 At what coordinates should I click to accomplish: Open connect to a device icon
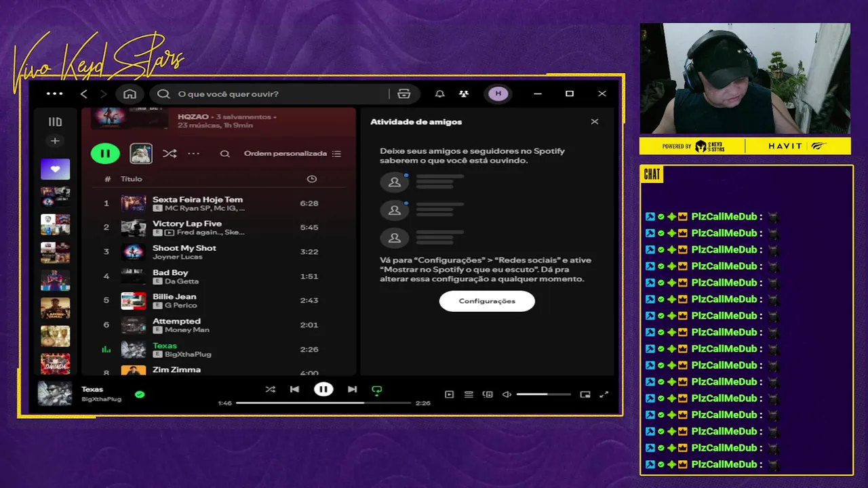click(488, 394)
